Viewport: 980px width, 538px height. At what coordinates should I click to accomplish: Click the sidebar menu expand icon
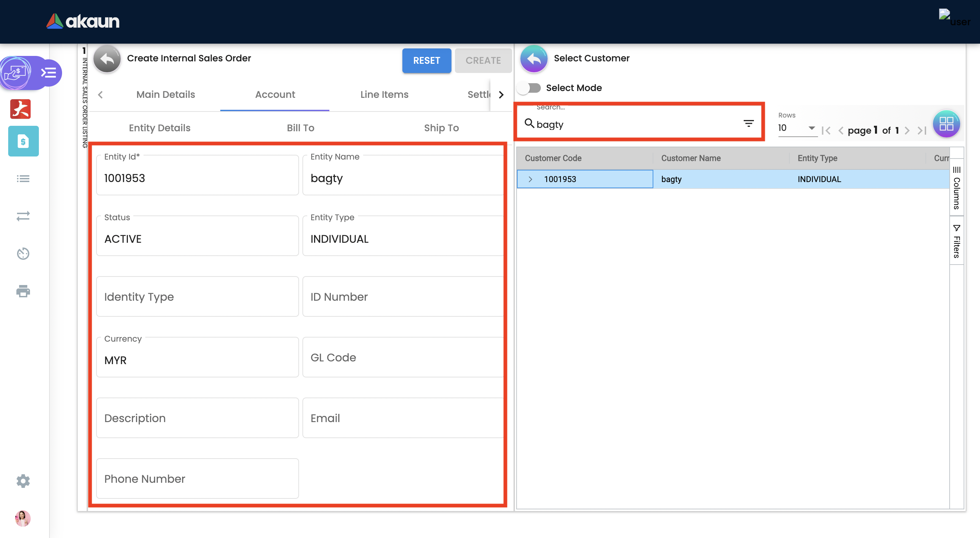click(49, 72)
